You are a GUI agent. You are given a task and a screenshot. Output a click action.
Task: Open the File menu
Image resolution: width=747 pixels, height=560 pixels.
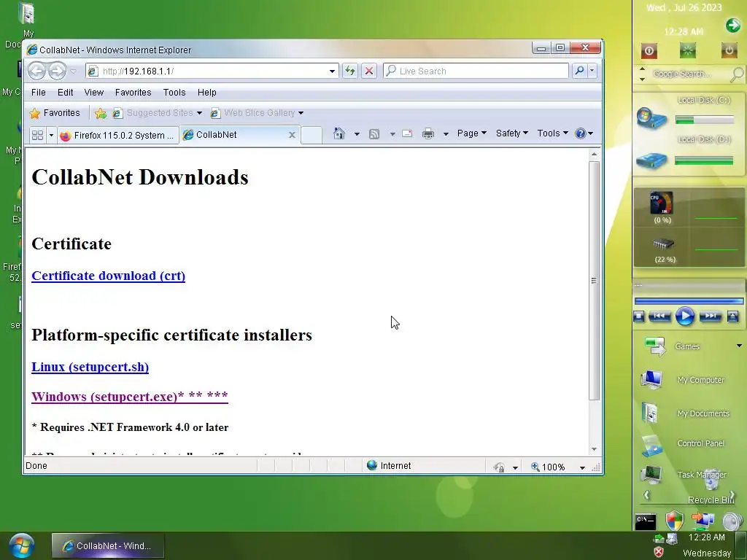[x=39, y=93]
